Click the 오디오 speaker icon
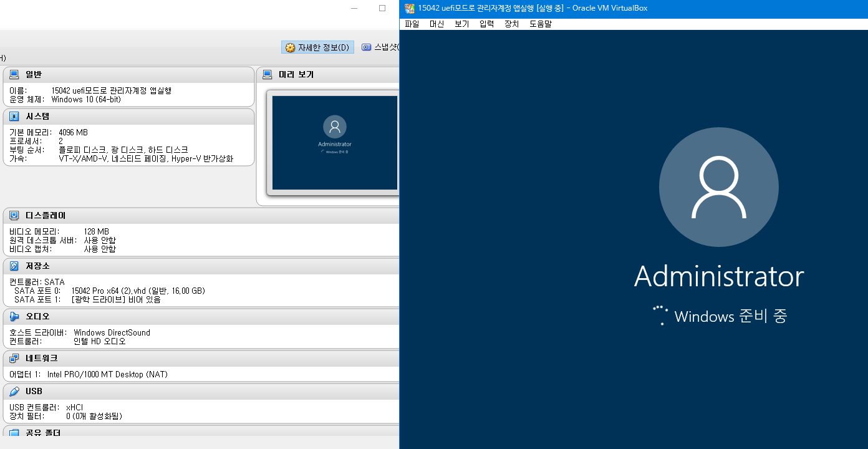 pyautogui.click(x=14, y=316)
